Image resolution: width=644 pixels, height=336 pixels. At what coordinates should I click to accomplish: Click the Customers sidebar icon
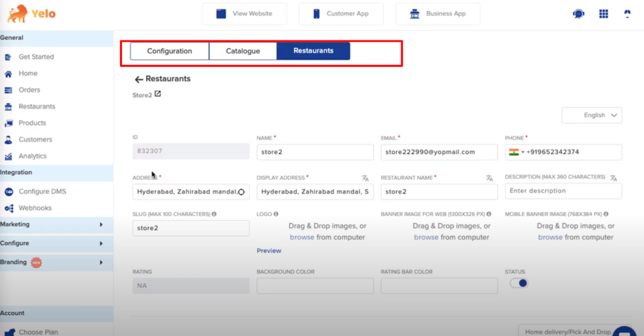click(8, 140)
